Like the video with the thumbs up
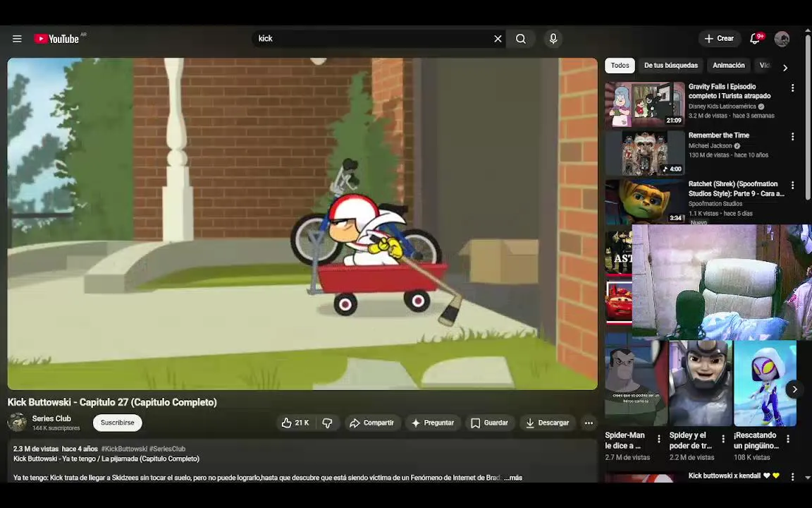The width and height of the screenshot is (812, 508). 295,423
